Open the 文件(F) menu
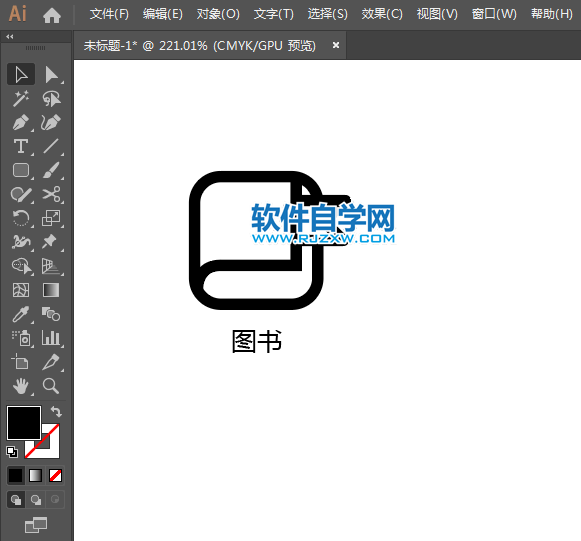 point(109,14)
